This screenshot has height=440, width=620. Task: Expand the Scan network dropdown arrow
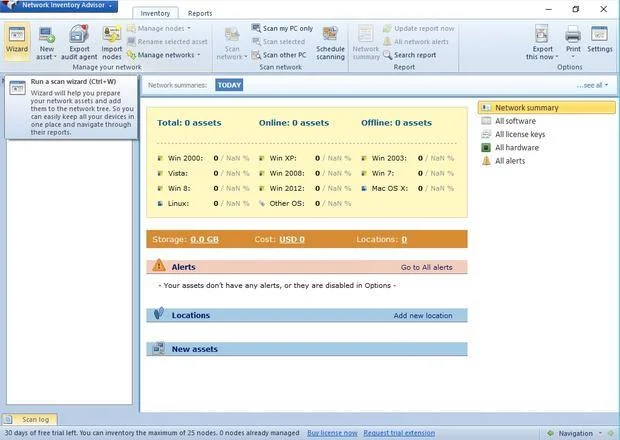[245, 57]
